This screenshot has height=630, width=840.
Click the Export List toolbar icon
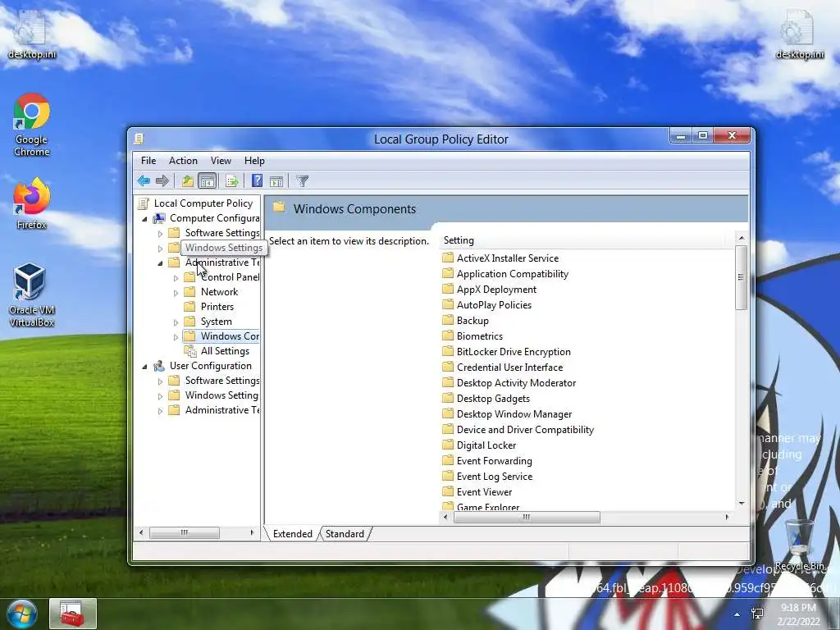coord(232,181)
